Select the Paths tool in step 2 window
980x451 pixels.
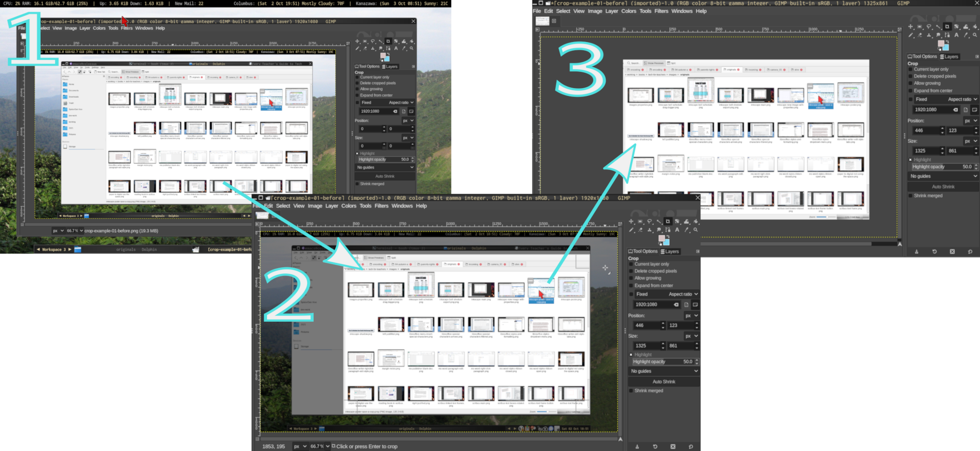(x=668, y=230)
